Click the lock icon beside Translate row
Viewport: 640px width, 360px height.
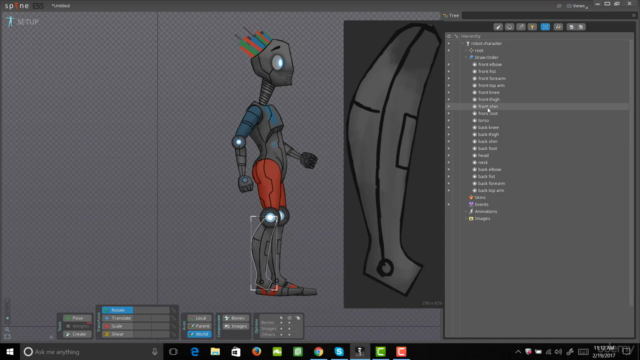pyautogui.click(x=173, y=318)
